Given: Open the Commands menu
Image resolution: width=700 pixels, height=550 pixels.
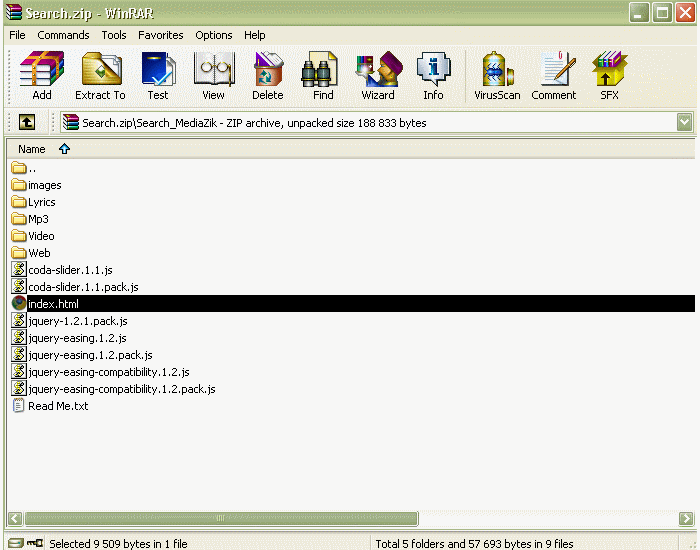Looking at the screenshot, I should 63,35.
